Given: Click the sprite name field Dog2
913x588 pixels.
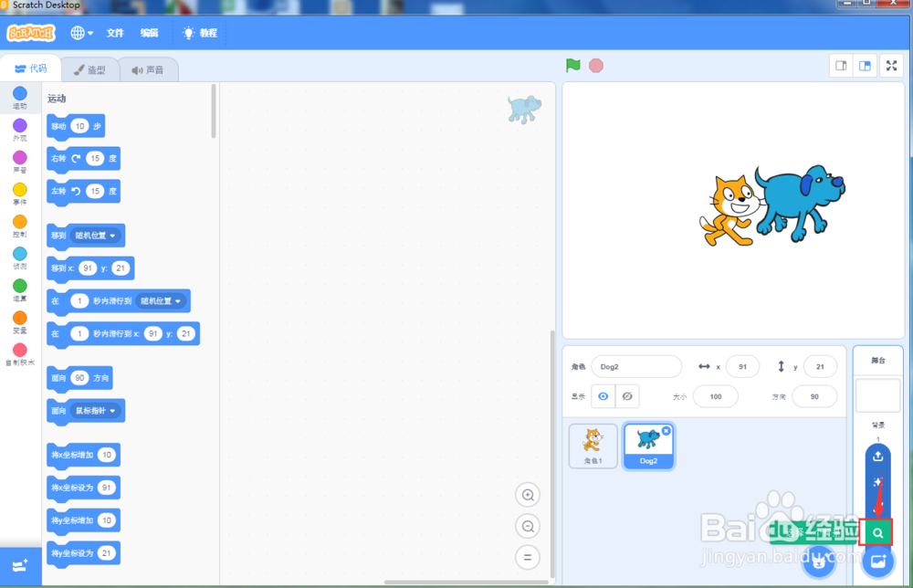Looking at the screenshot, I should pyautogui.click(x=635, y=367).
